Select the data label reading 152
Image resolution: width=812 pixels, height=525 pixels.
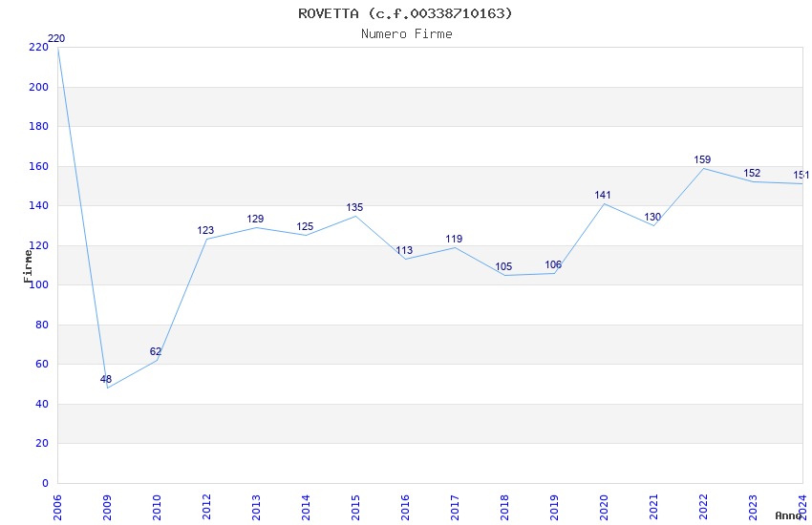pyautogui.click(x=752, y=174)
